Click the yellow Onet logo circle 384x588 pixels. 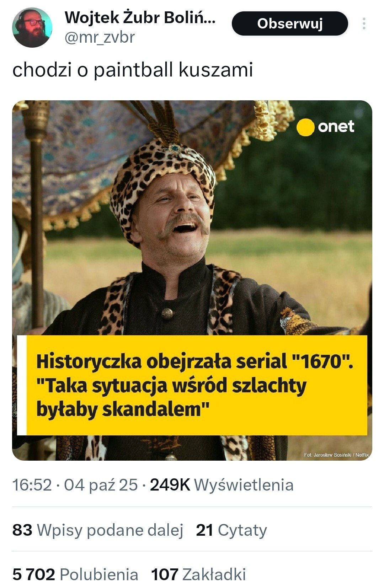305,127
